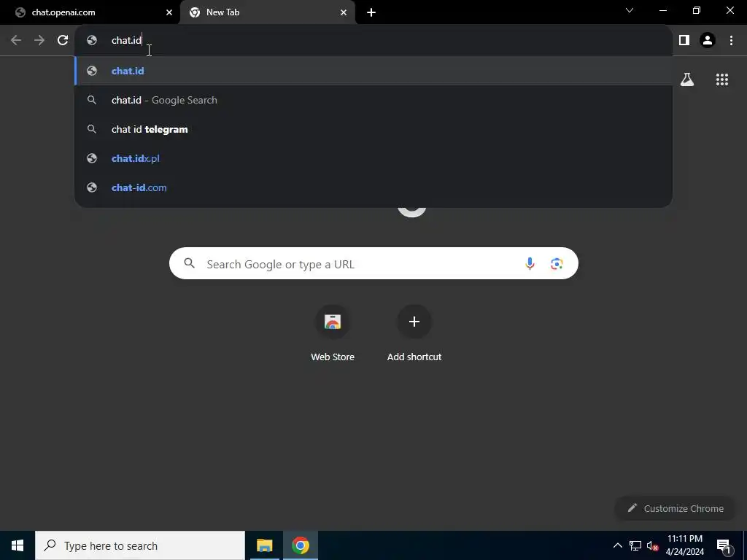Select the New Tab tab
The image size is (747, 560).
pyautogui.click(x=267, y=12)
